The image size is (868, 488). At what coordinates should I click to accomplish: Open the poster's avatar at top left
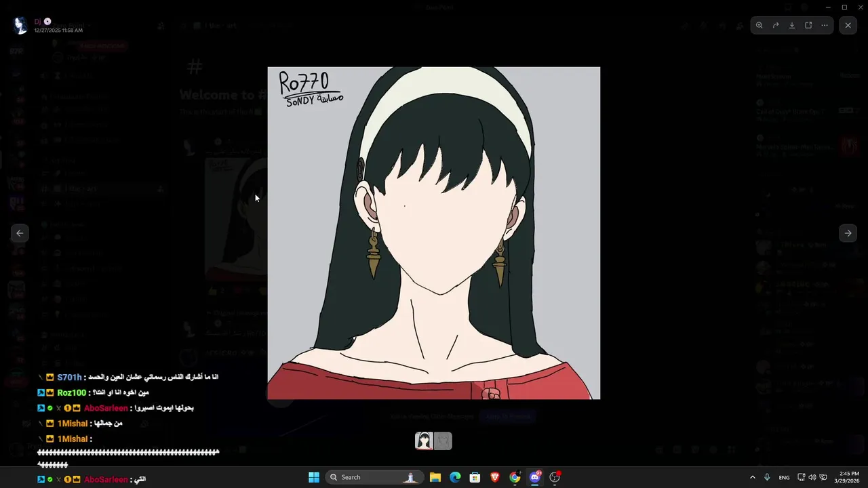pyautogui.click(x=21, y=26)
